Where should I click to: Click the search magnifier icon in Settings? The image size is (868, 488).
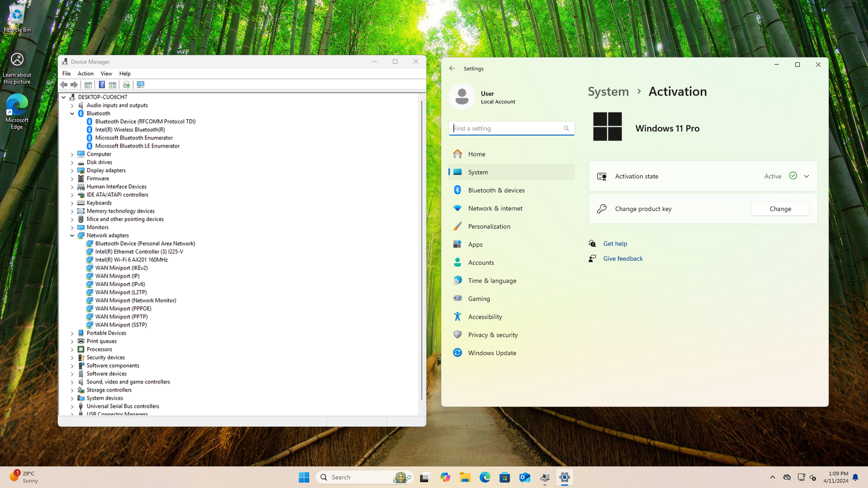point(566,129)
